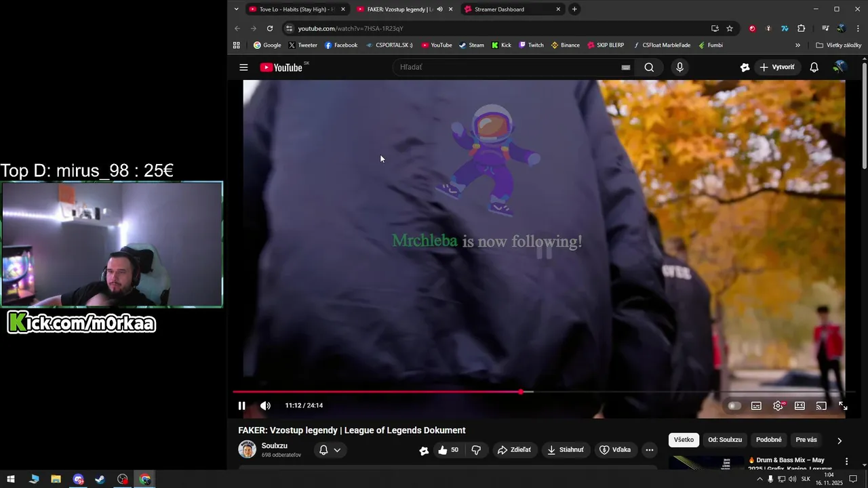The image size is (868, 488).
Task: Open the video player settings gear
Action: 778,405
